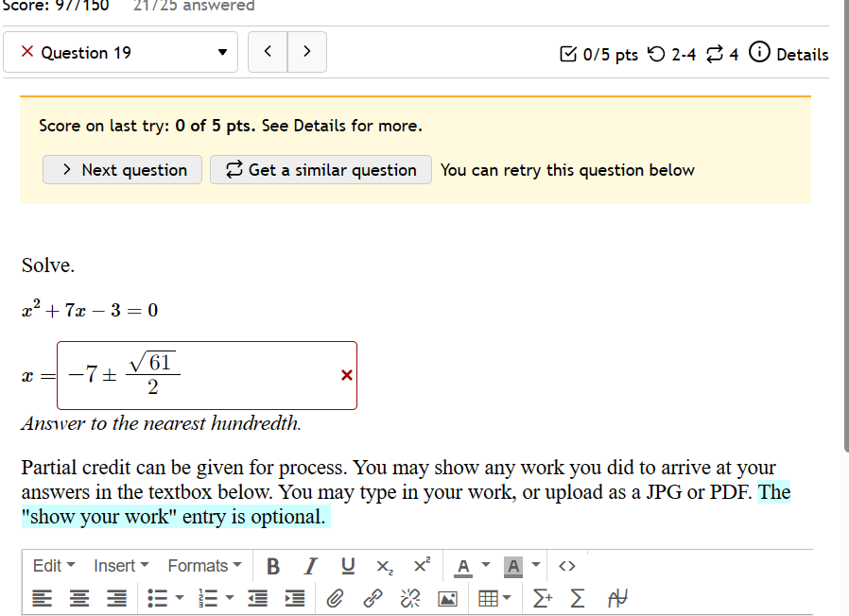Select the subscript icon

[384, 565]
